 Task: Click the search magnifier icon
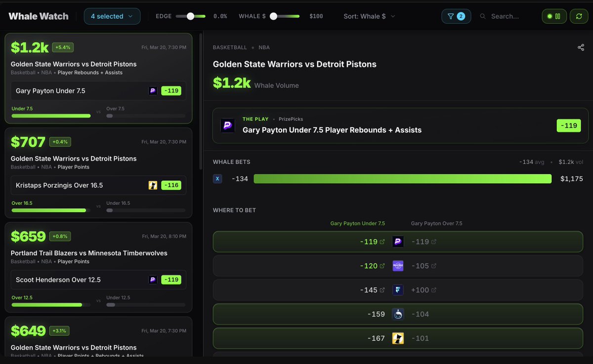[x=483, y=16]
